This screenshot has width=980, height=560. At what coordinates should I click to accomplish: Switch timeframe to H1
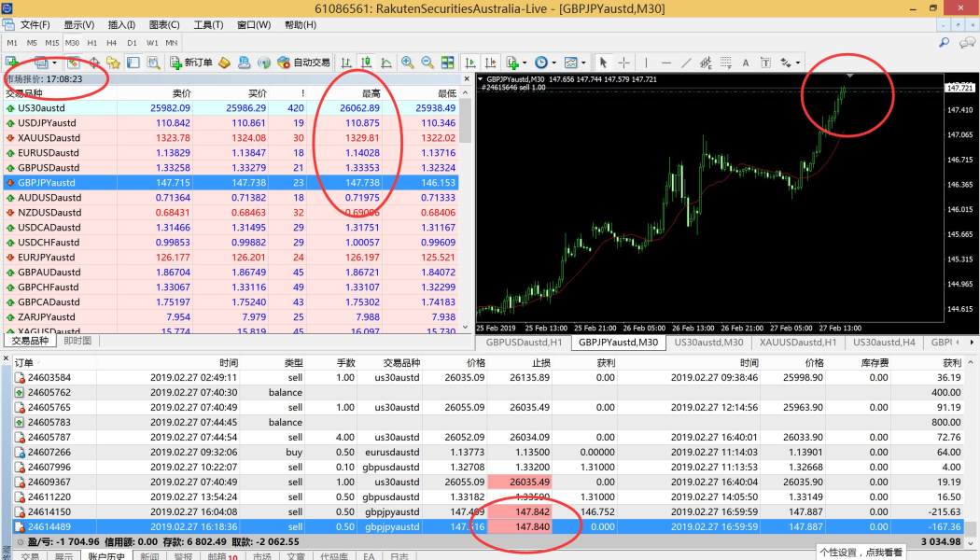click(x=91, y=43)
